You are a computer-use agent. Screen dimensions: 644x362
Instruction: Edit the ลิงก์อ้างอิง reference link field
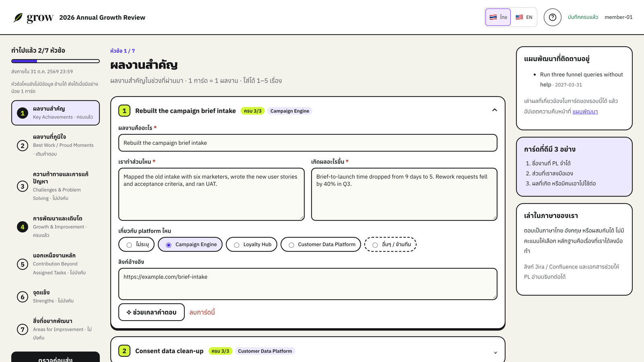(308, 284)
